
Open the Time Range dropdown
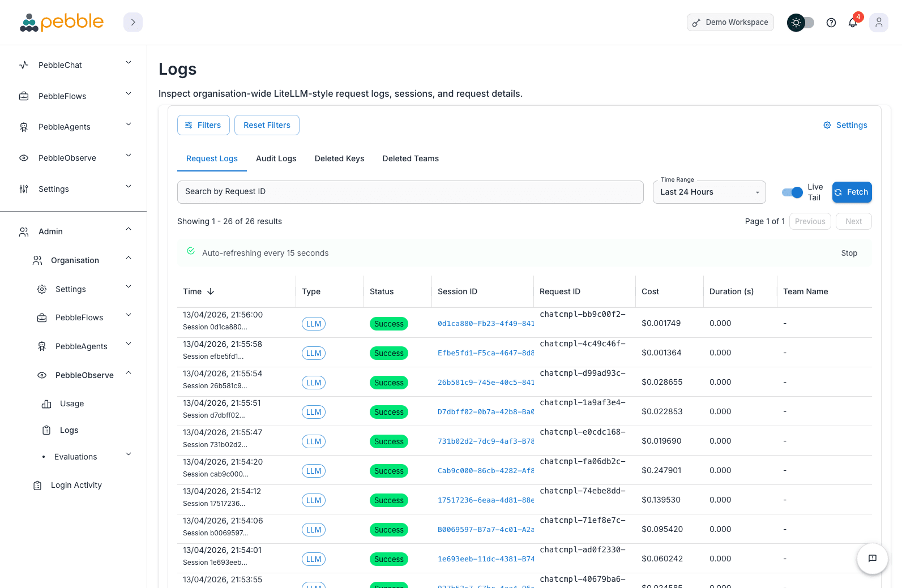click(x=709, y=192)
